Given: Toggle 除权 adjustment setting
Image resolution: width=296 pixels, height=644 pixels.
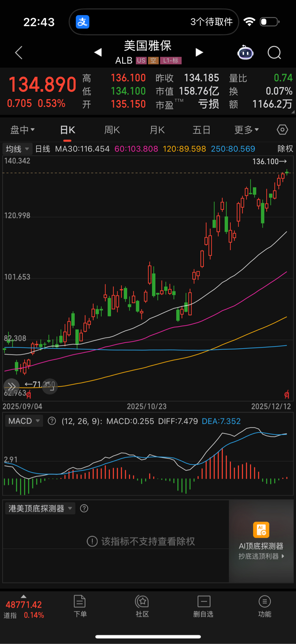Looking at the screenshot, I should [285, 149].
